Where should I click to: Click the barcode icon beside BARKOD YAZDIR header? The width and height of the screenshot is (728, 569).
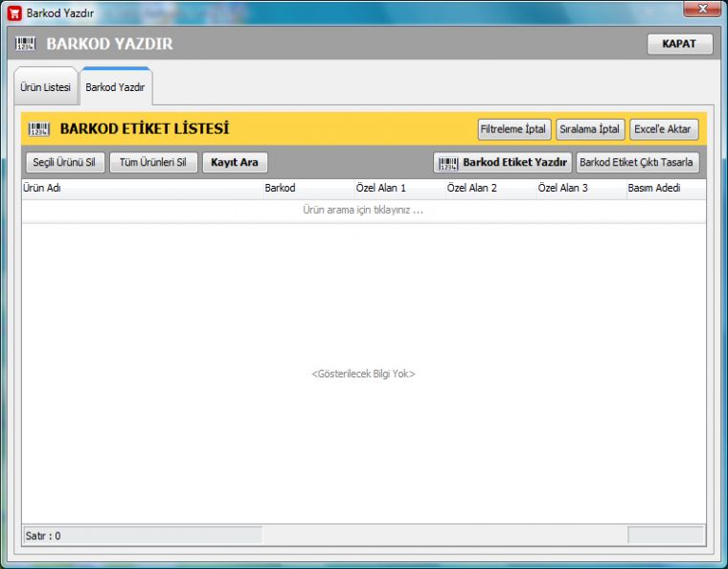pos(27,44)
